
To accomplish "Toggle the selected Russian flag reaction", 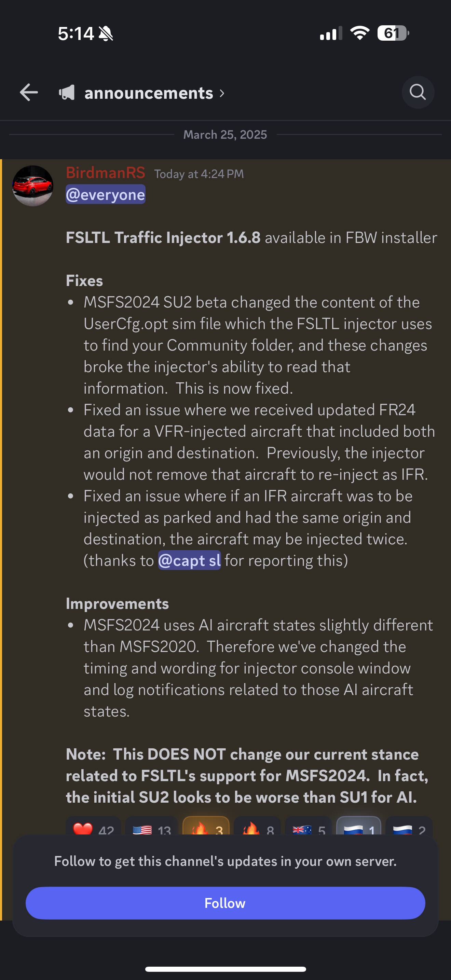I will (x=359, y=826).
